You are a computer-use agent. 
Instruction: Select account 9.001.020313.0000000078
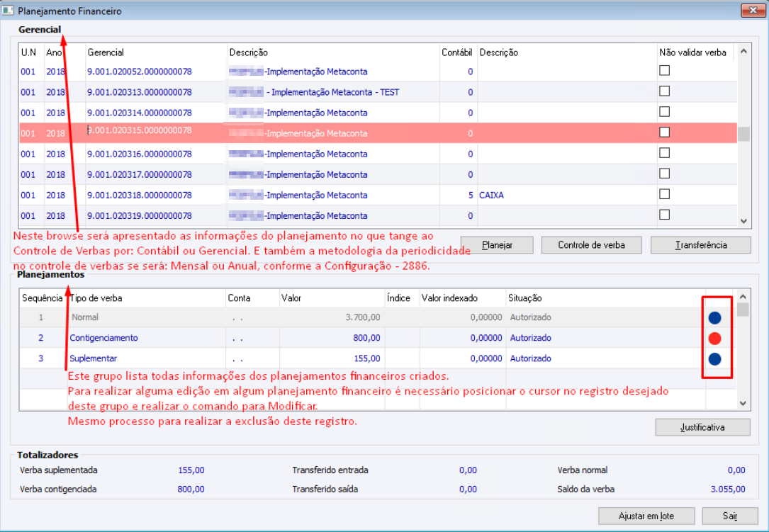(x=140, y=92)
